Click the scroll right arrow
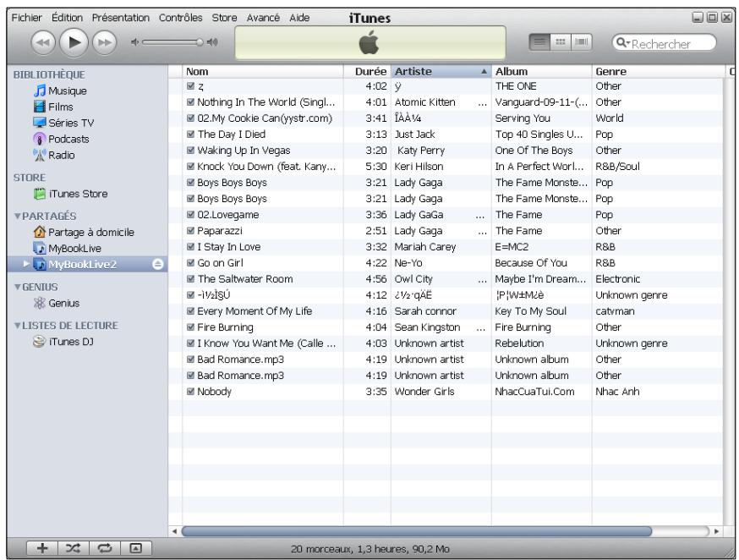 tap(716, 531)
